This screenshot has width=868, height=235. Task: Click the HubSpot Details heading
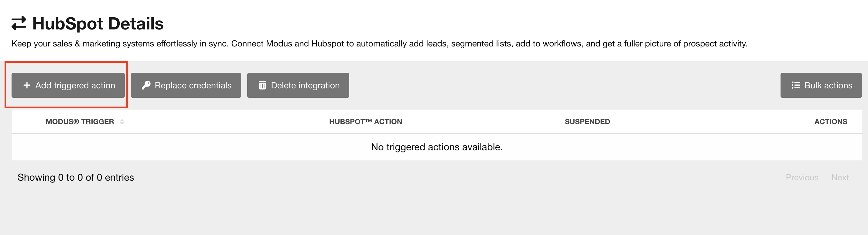click(x=98, y=24)
